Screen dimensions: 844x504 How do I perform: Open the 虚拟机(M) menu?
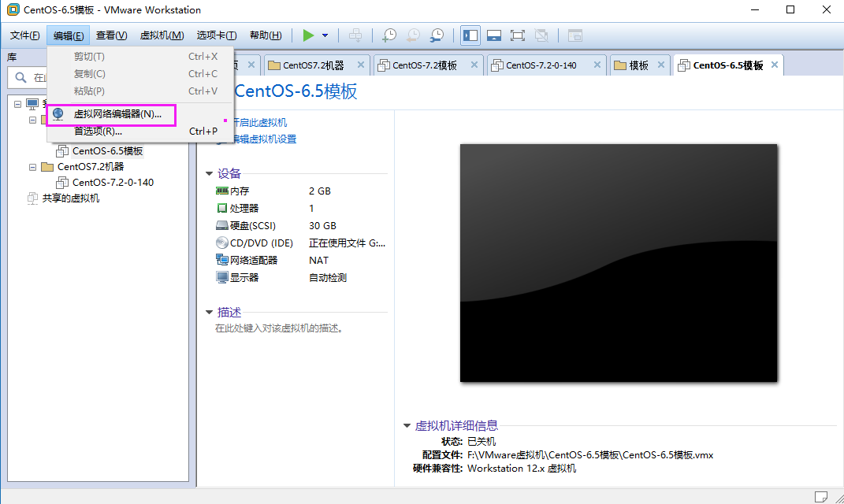(162, 35)
